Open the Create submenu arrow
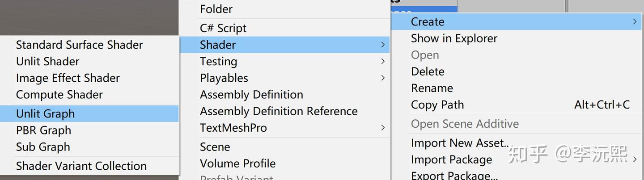 pos(635,21)
